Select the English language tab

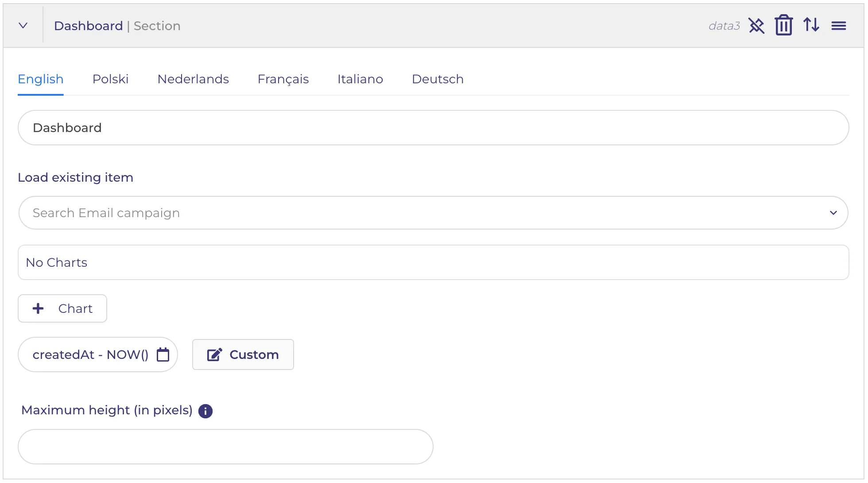41,79
